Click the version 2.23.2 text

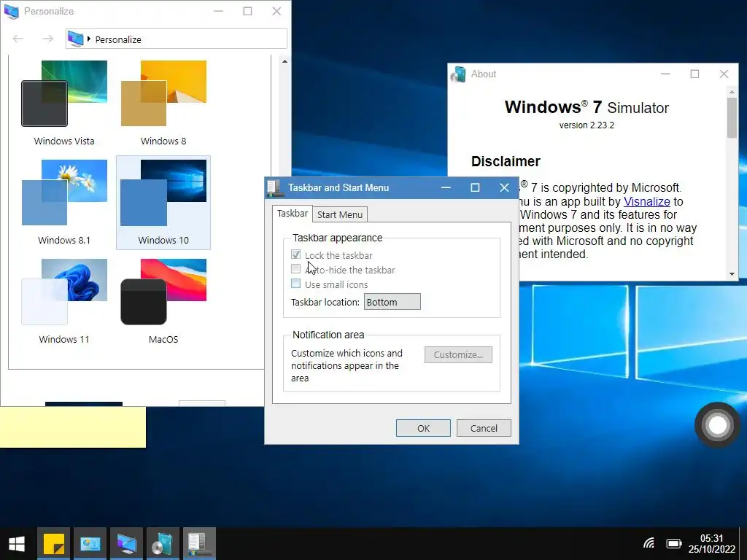(587, 125)
